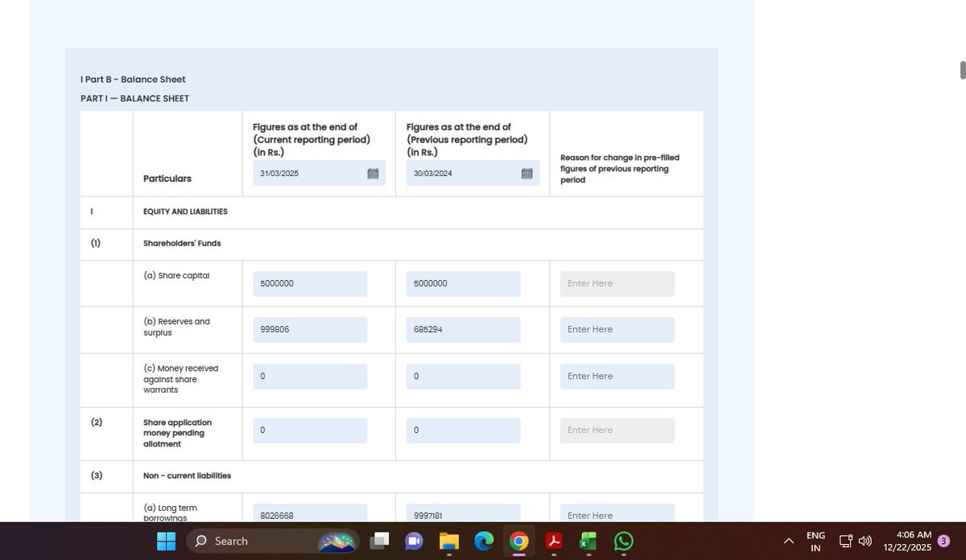Edit previous period date field 30/03/2024
966x560 pixels.
[473, 173]
